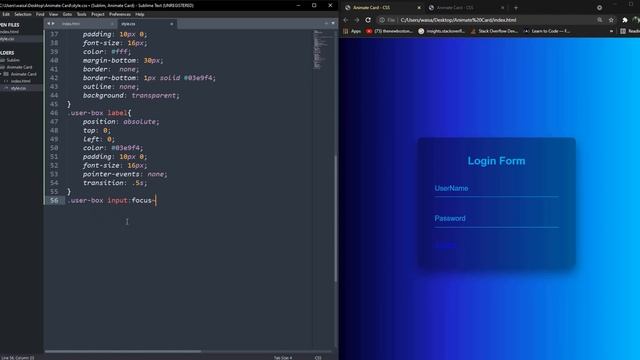Open the tab list dropdown in Sublime
This screenshot has width=640, height=360.
point(333,23)
